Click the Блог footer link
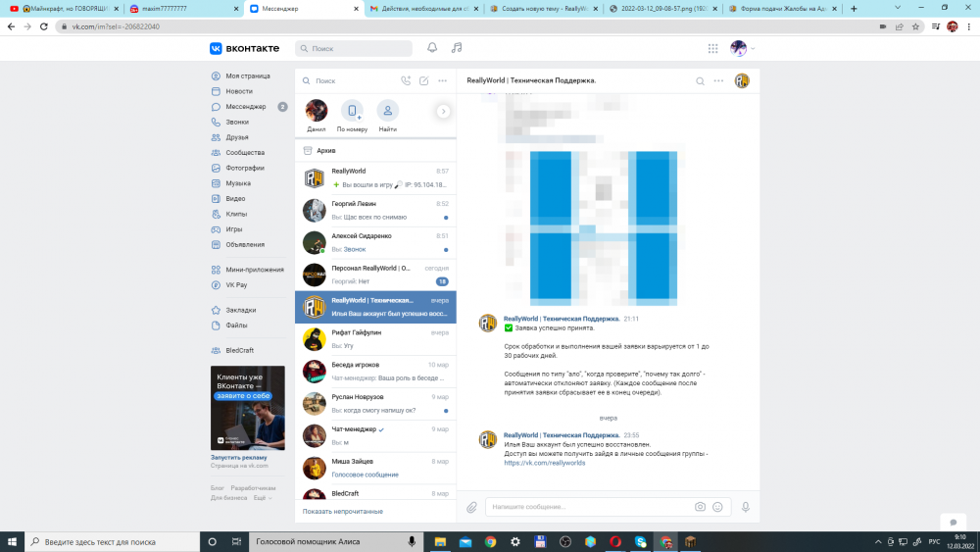The image size is (980, 552). pos(217,488)
